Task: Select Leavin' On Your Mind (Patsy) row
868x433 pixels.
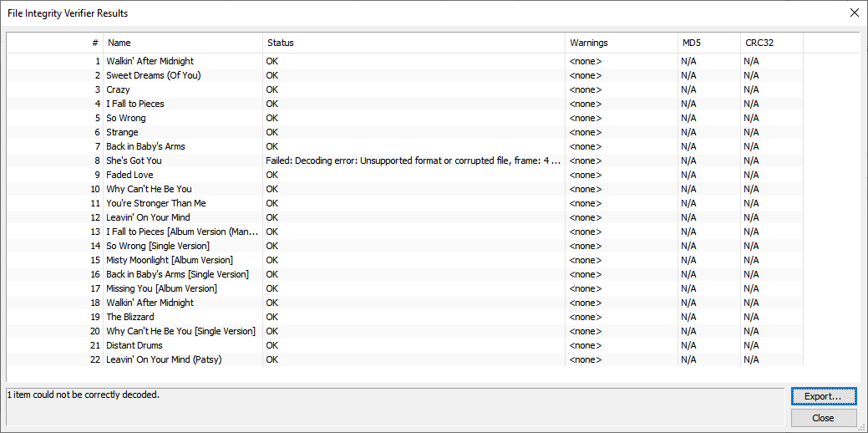Action: (x=164, y=359)
